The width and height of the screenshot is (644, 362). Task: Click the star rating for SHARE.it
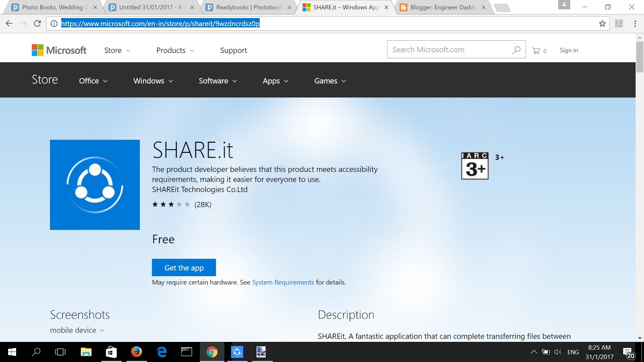[x=171, y=204]
